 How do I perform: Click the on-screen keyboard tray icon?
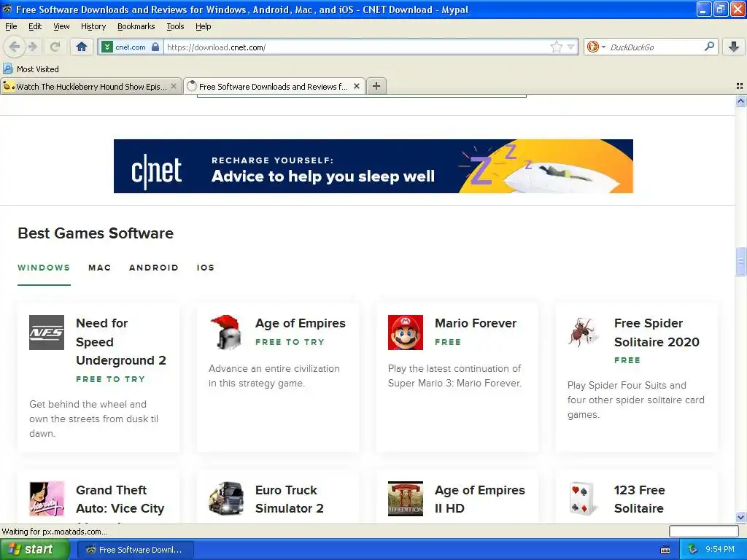click(x=665, y=550)
